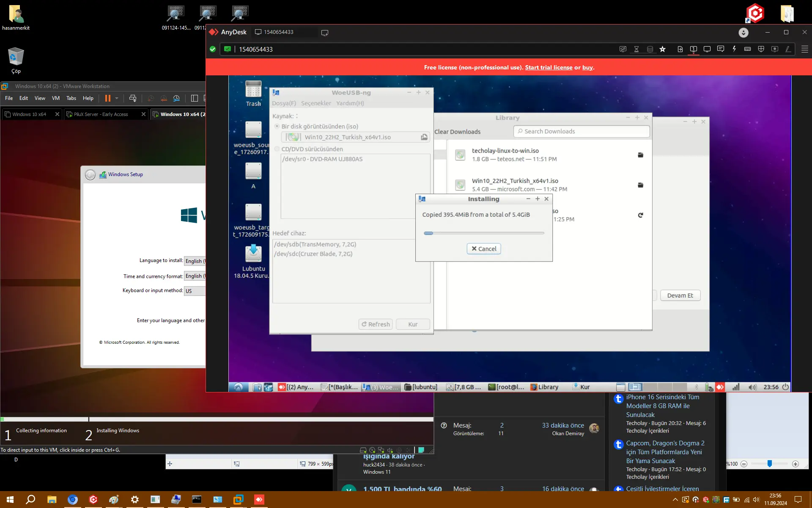This screenshot has width=812, height=508.
Task: Open WoeUSB 'Dosya(F)' menu
Action: click(284, 103)
